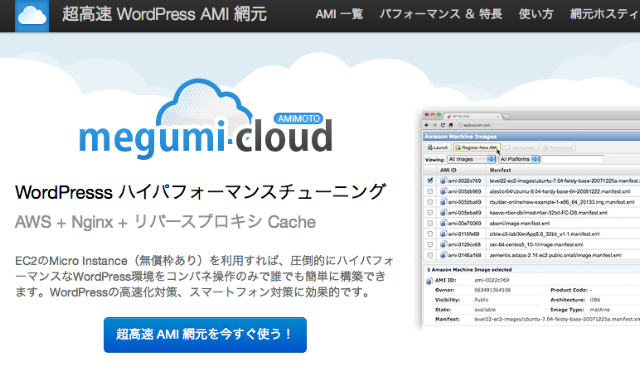Click the AMI icon in abami/image row
Image resolution: width=640 pixels, height=381 pixels.
[443, 223]
